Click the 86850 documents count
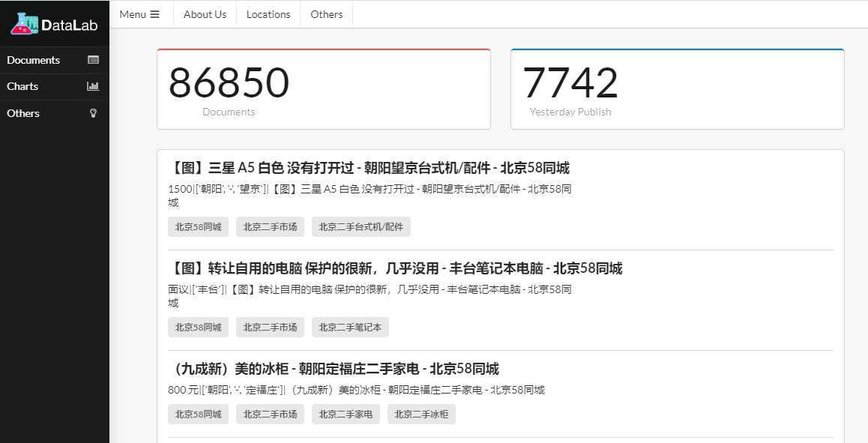The image size is (868, 443). [229, 82]
